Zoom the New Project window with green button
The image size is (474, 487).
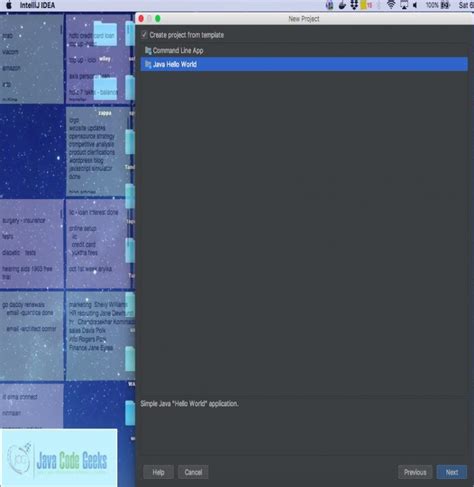[158, 19]
